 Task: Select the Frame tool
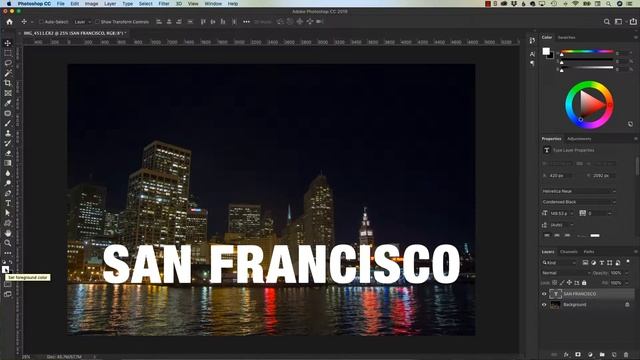[8, 93]
